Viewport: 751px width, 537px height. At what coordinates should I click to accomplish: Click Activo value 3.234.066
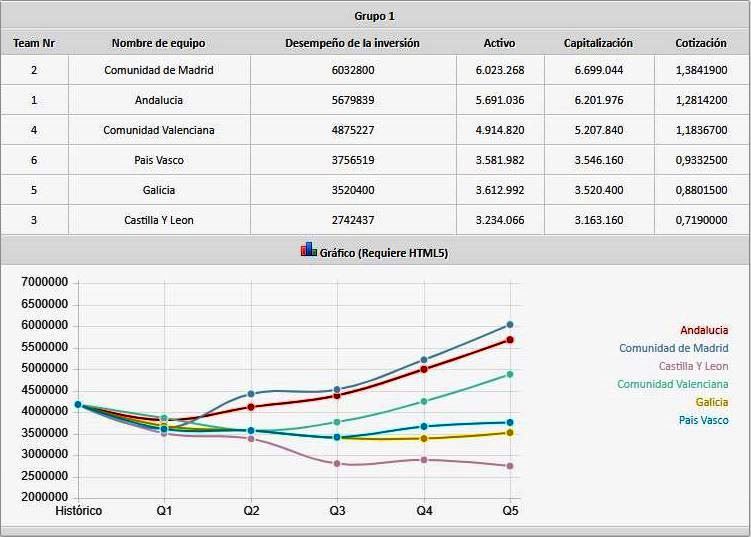[x=500, y=220]
